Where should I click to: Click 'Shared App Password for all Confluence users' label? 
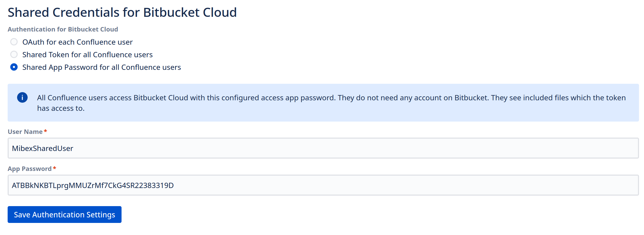tap(102, 67)
